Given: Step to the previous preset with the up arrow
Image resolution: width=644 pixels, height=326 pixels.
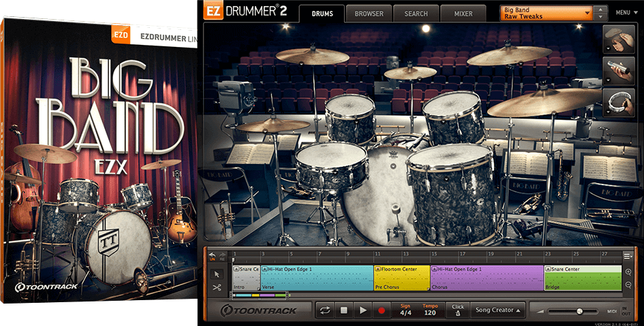Looking at the screenshot, I should click(x=601, y=9).
